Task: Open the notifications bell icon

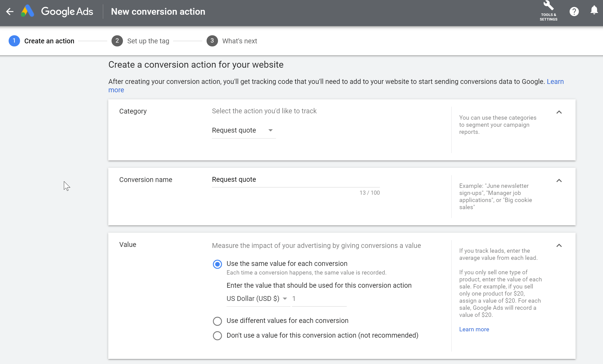Action: tap(594, 10)
